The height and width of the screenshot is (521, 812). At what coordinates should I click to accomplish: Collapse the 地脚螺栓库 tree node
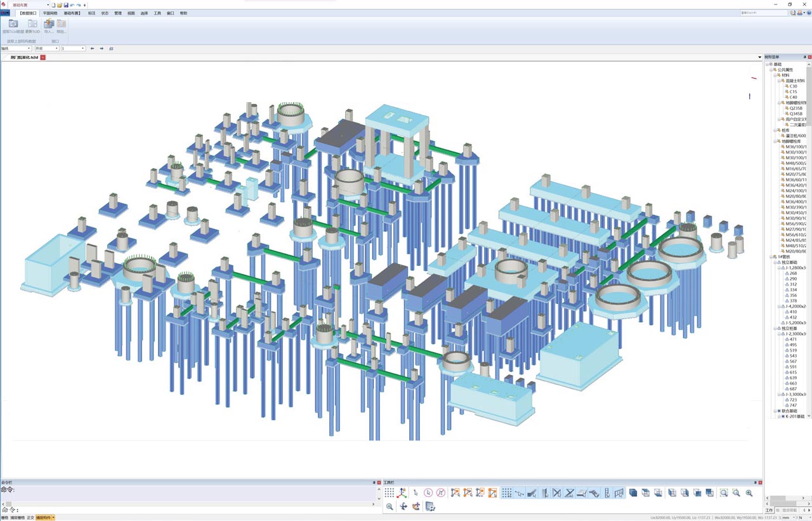[775, 142]
